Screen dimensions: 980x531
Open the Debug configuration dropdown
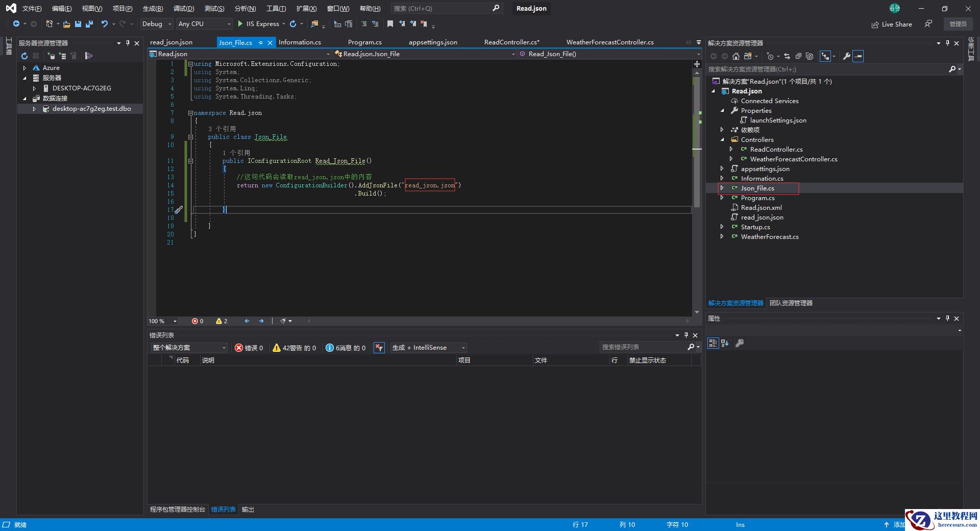(x=157, y=24)
